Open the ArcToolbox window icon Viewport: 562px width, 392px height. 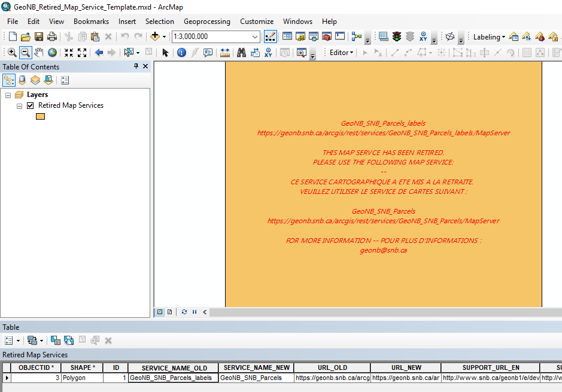(327, 36)
